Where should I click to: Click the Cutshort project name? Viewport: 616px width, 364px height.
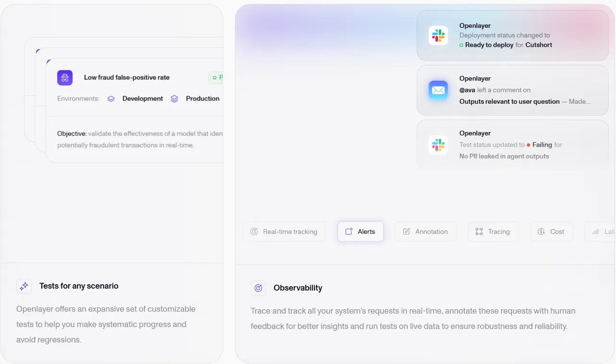point(539,45)
